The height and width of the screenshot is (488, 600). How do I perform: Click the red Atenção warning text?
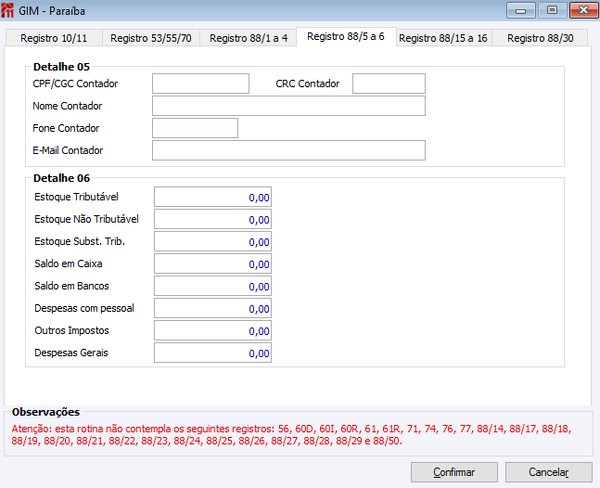point(291,435)
